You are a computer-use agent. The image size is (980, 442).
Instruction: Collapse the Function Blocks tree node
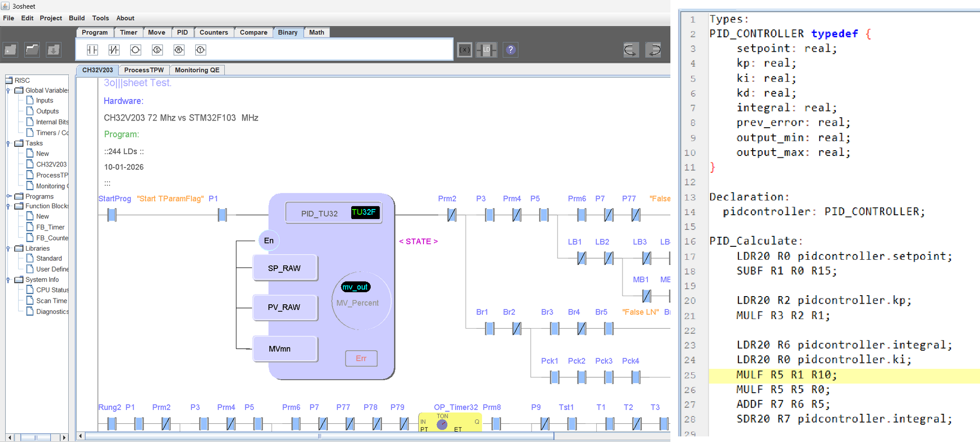tap(8, 206)
